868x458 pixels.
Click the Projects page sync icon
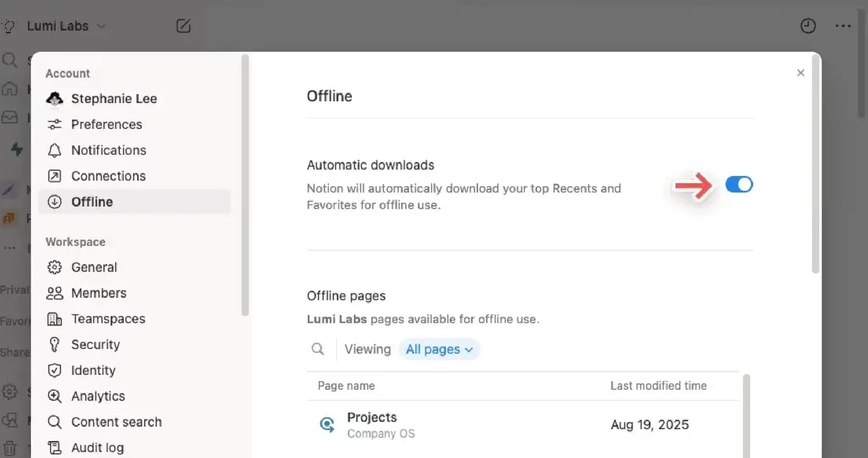tap(327, 424)
